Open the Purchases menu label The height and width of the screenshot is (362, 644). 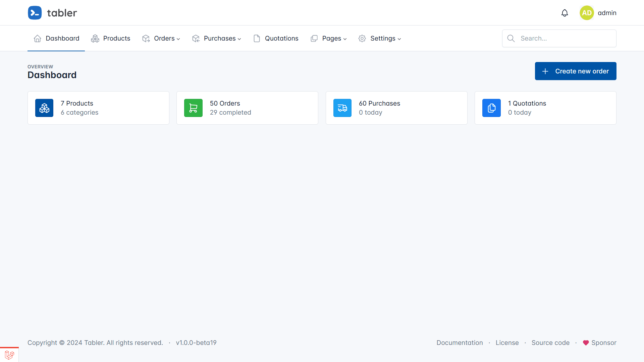(x=220, y=39)
